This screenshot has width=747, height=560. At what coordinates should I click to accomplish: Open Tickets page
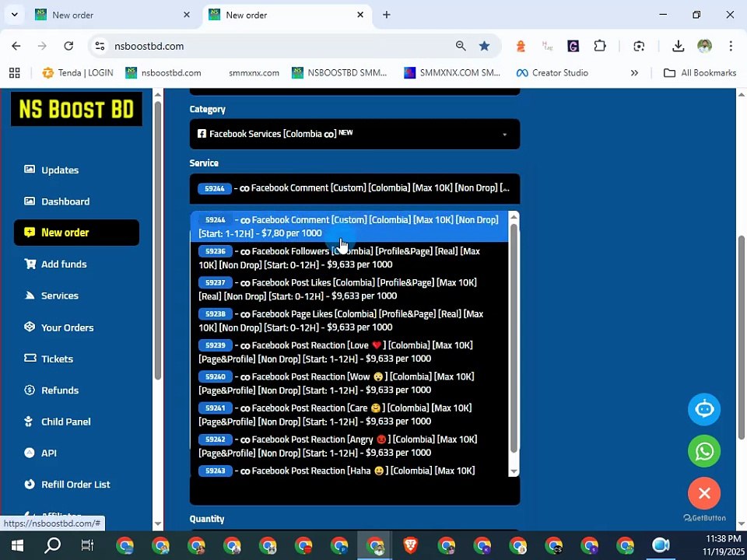tap(48, 359)
